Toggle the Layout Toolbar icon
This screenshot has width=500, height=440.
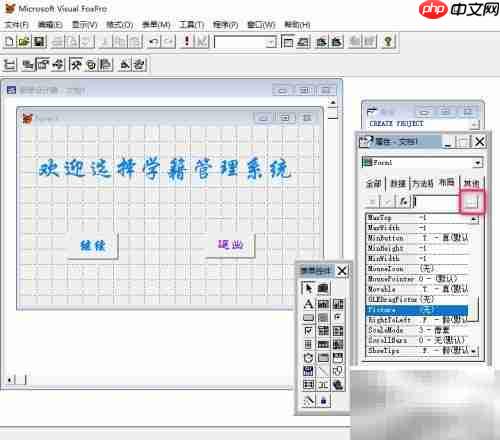click(105, 65)
